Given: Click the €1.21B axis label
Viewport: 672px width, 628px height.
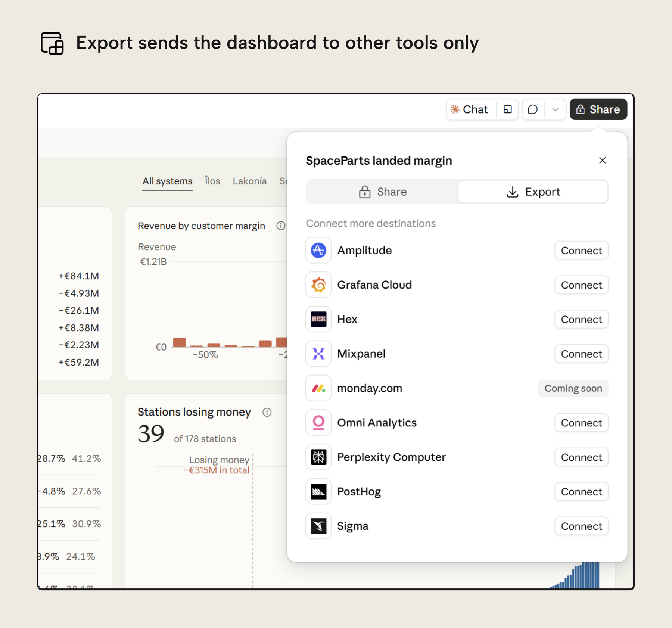Looking at the screenshot, I should tap(153, 262).
